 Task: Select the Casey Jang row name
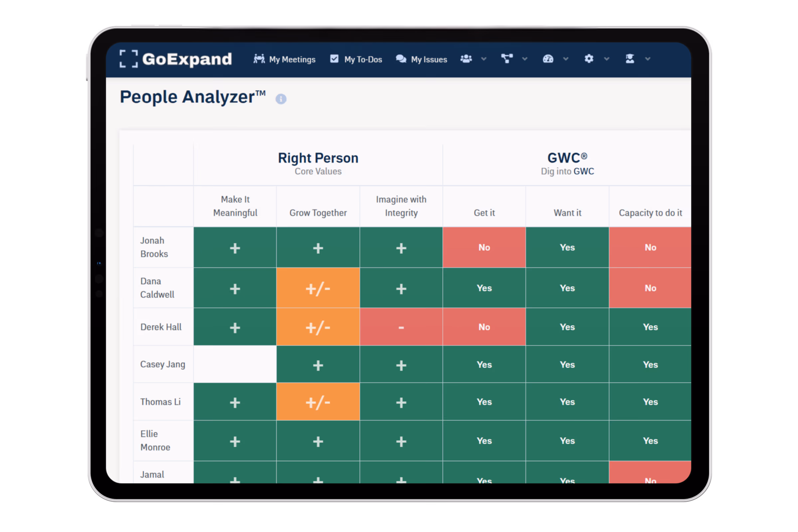[163, 364]
